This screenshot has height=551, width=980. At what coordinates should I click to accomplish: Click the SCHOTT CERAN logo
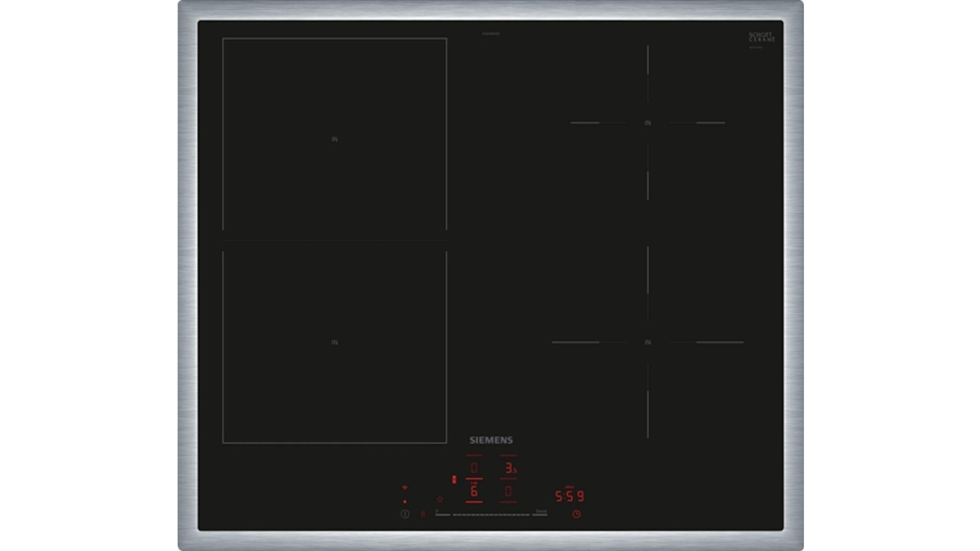(x=762, y=37)
